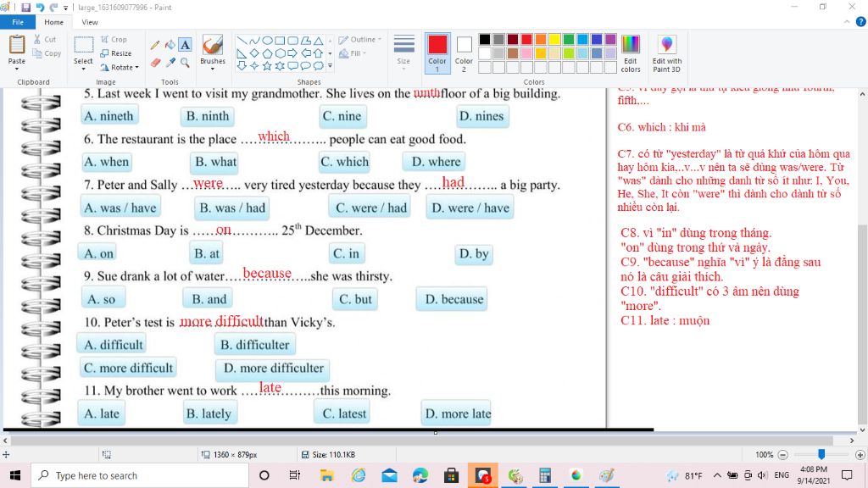The image size is (868, 488).
Task: Open File Explorer from taskbar
Action: click(x=326, y=475)
